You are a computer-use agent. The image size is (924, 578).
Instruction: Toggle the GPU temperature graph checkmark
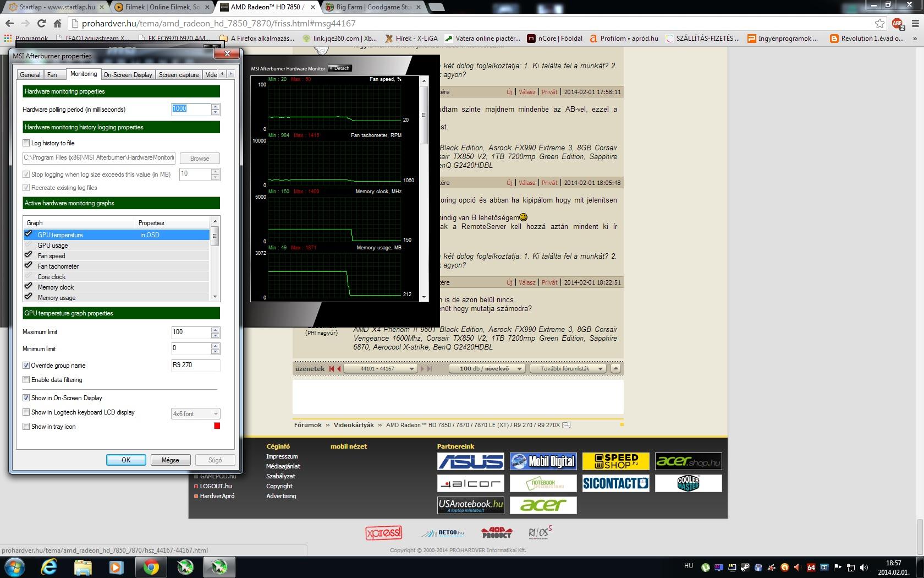click(29, 235)
